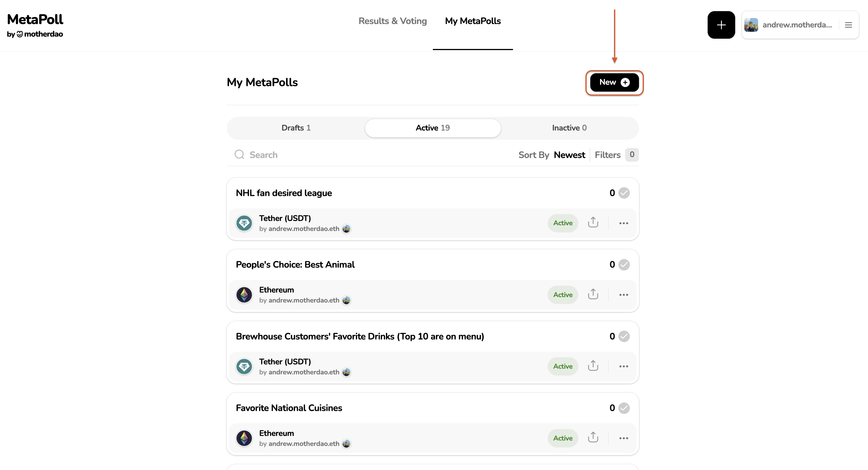Open the Brewhouse Customers' Favorite Drinks poll
The image size is (868, 470).
(x=360, y=336)
